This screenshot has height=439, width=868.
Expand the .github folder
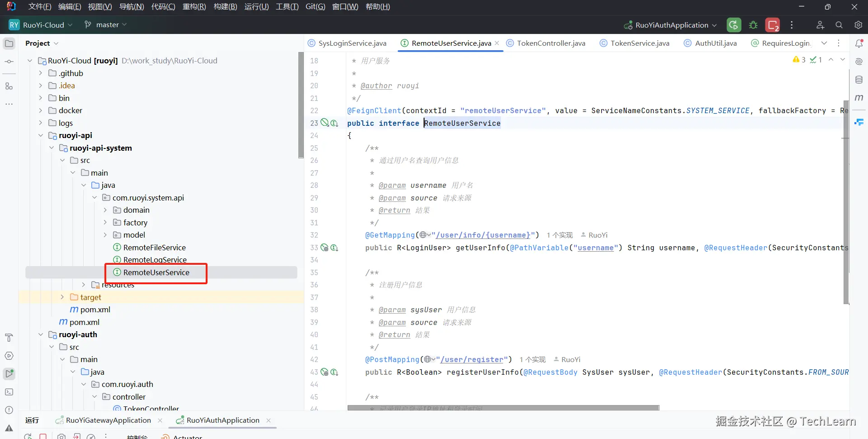pos(40,73)
